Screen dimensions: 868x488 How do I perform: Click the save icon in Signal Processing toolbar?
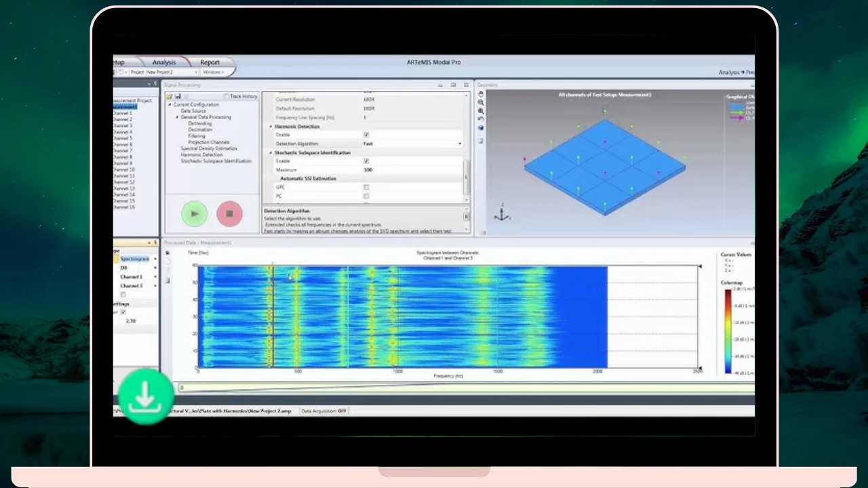(178, 96)
